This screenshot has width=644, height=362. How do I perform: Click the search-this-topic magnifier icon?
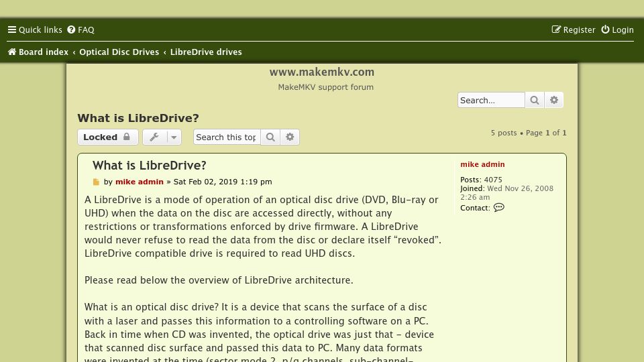click(x=270, y=137)
